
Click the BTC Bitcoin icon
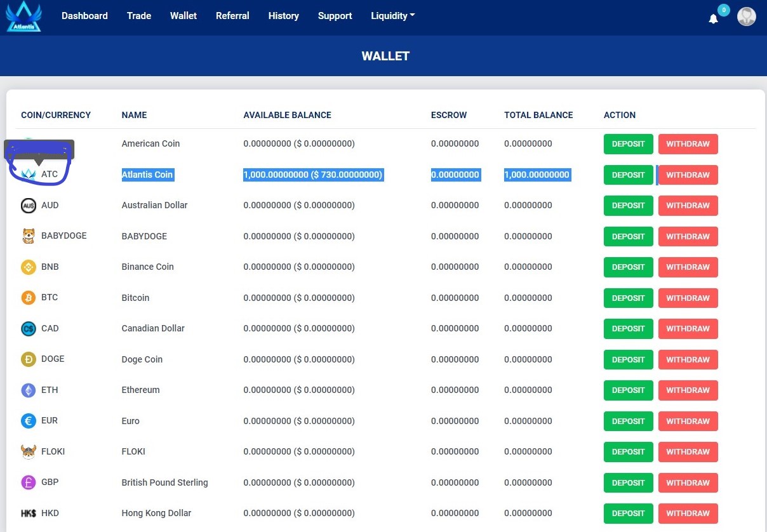pyautogui.click(x=29, y=298)
